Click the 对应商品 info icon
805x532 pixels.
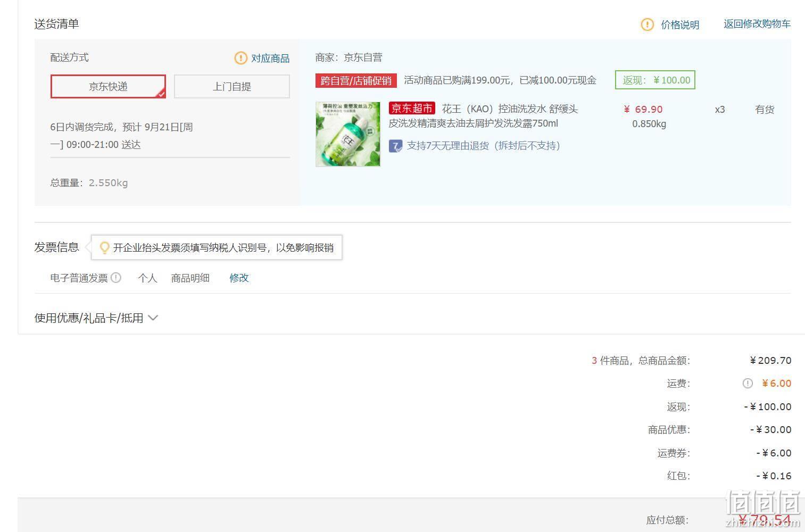240,57
